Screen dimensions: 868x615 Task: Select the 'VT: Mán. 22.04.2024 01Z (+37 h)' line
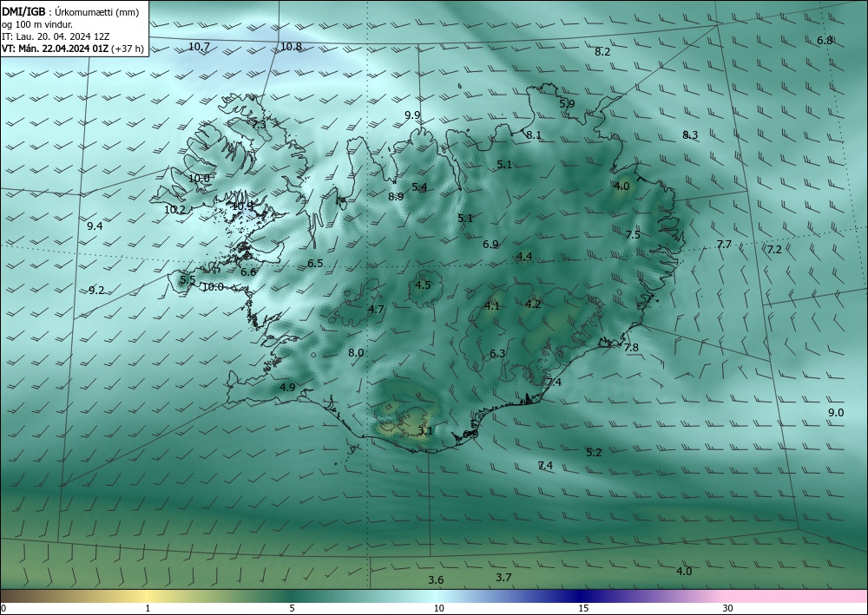[x=73, y=49]
